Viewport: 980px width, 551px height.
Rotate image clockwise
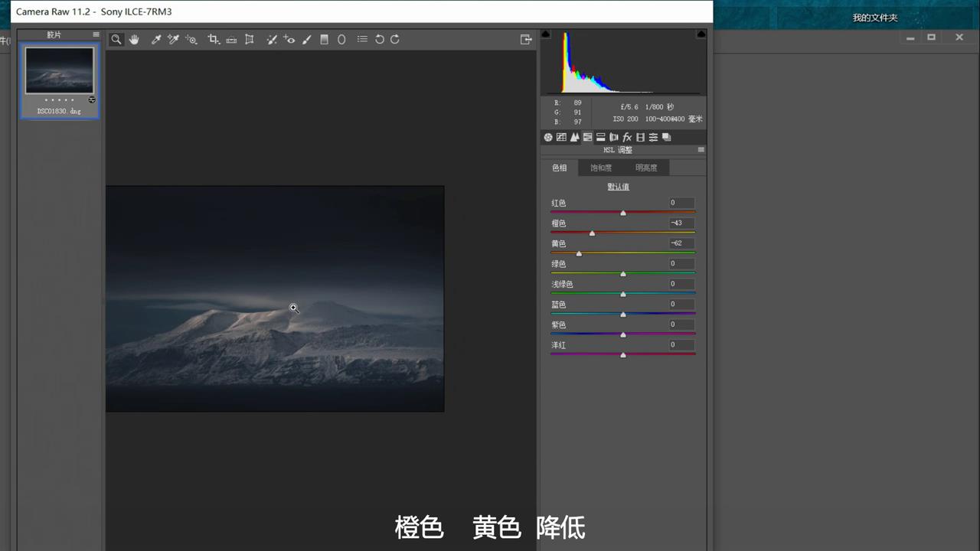pyautogui.click(x=395, y=39)
